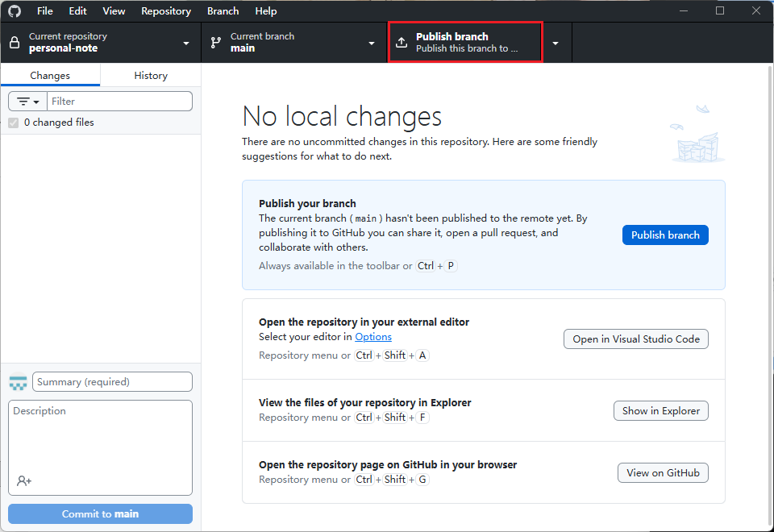Focus the Summary (required) input field
The width and height of the screenshot is (774, 532).
point(112,382)
